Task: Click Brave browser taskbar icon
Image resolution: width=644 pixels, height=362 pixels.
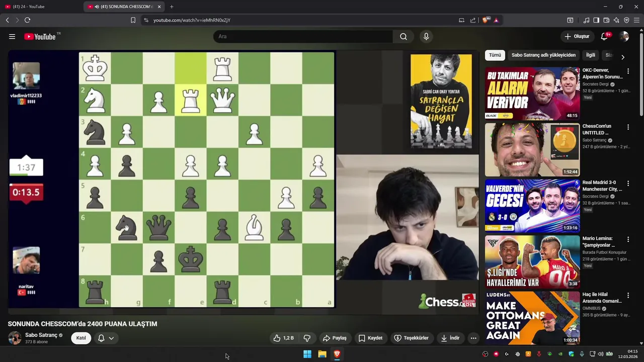Action: [x=337, y=354]
